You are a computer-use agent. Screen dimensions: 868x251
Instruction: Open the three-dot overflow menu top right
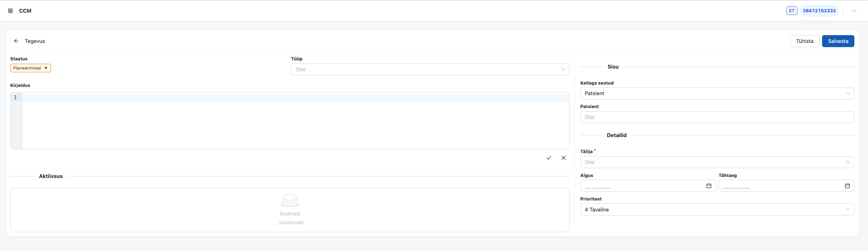click(x=854, y=11)
